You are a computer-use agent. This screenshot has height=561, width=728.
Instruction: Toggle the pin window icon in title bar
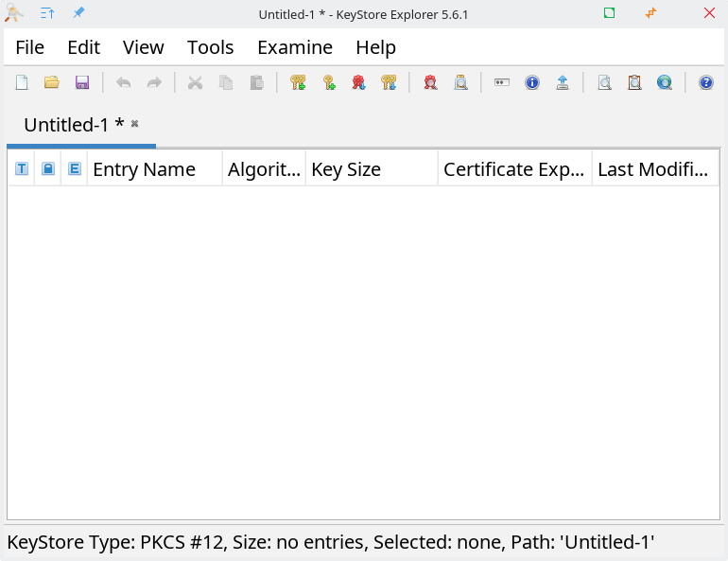click(x=78, y=13)
